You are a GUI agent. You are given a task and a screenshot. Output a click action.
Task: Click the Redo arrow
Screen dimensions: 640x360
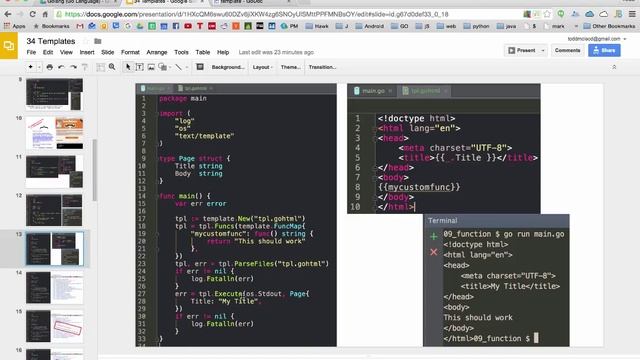tap(73, 67)
